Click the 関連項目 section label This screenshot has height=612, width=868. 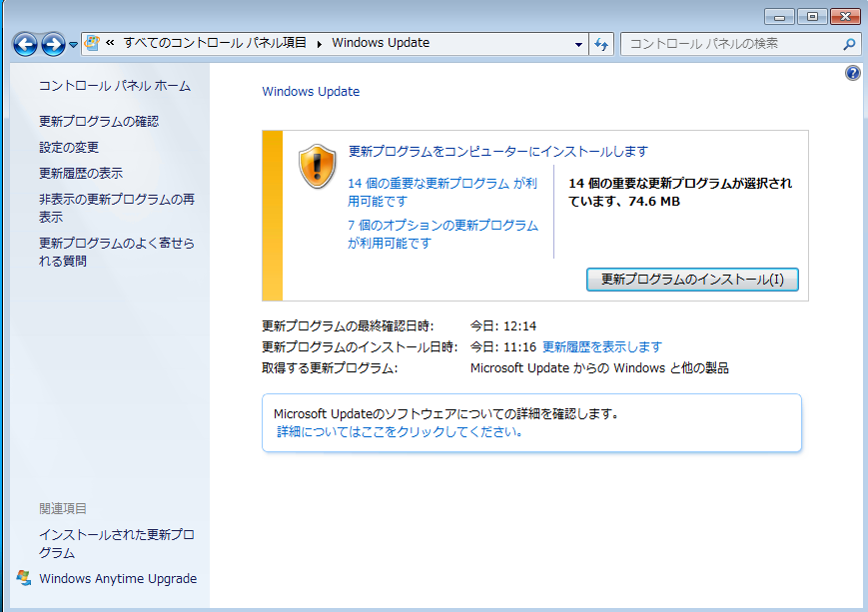click(x=63, y=508)
